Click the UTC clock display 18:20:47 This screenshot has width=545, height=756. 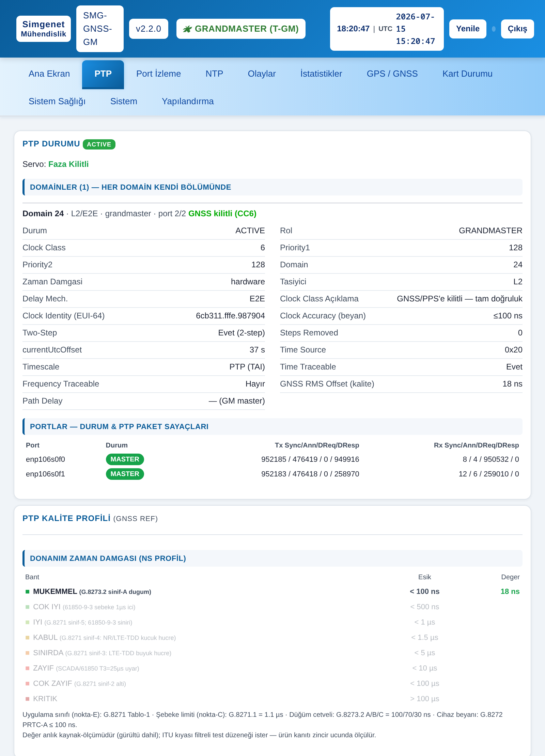point(353,29)
